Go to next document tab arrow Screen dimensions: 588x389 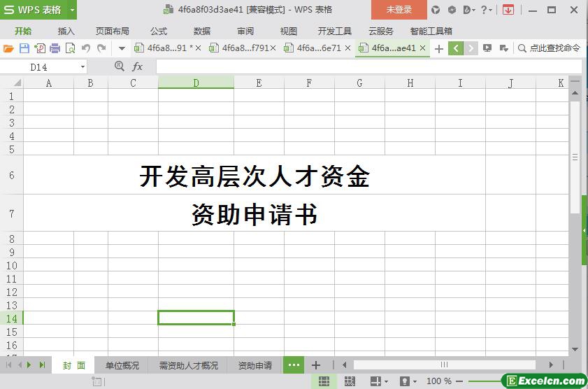point(471,48)
